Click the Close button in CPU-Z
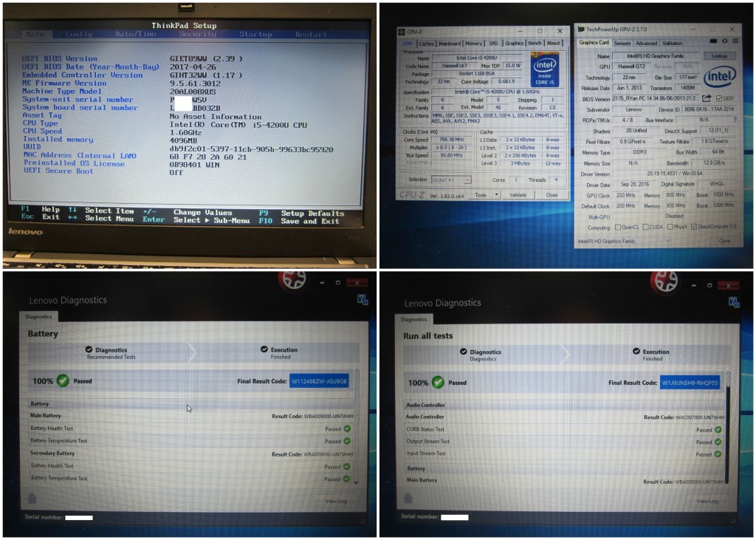Image resolution: width=756 pixels, height=540 pixels. pos(551,195)
